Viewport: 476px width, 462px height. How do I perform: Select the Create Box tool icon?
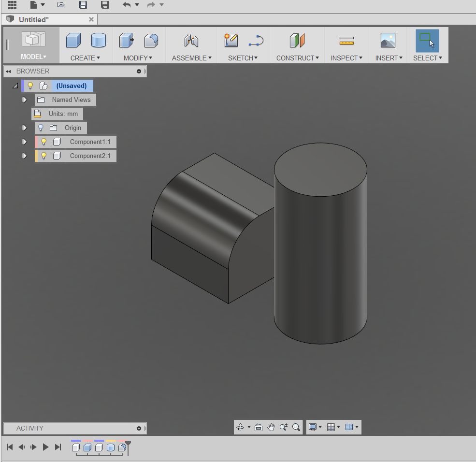(73, 41)
